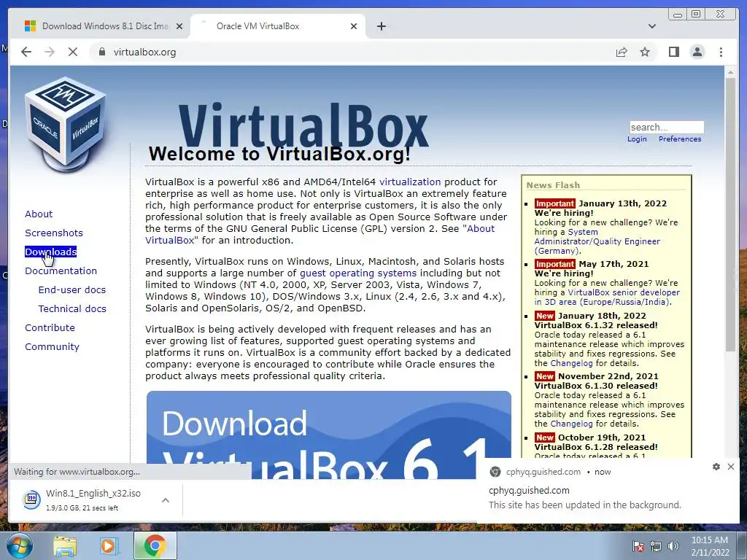Open a new tab with plus button
The image size is (747, 560).
click(381, 26)
